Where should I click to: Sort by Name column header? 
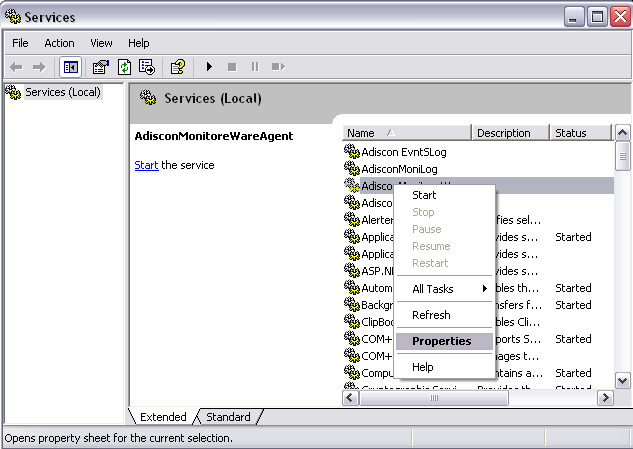pos(407,133)
